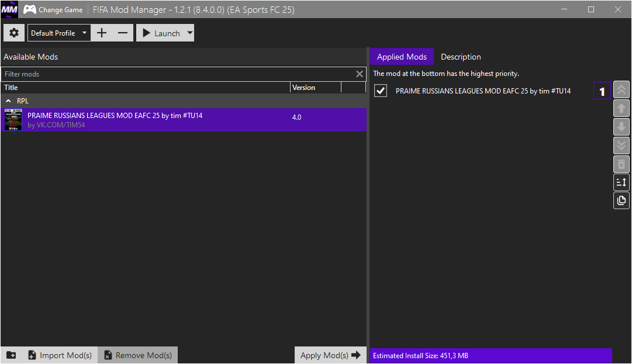This screenshot has width=632, height=364.
Task: Click the copy mod list icon
Action: click(621, 200)
